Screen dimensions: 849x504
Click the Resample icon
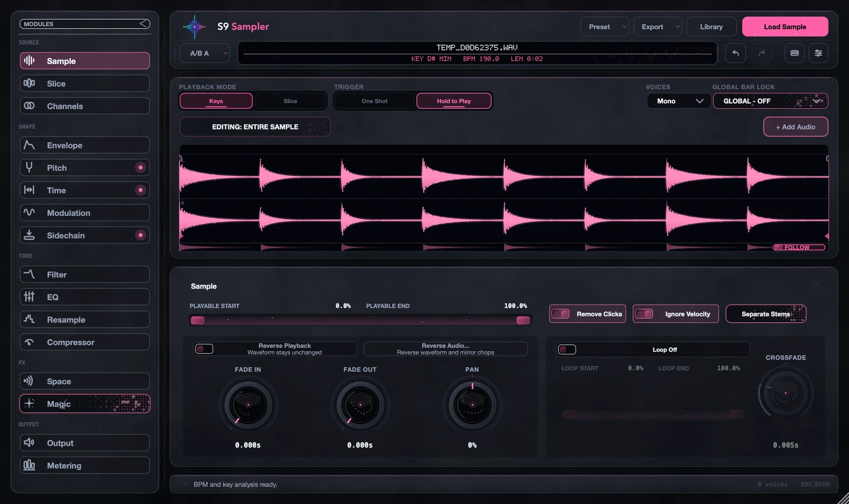tap(29, 319)
